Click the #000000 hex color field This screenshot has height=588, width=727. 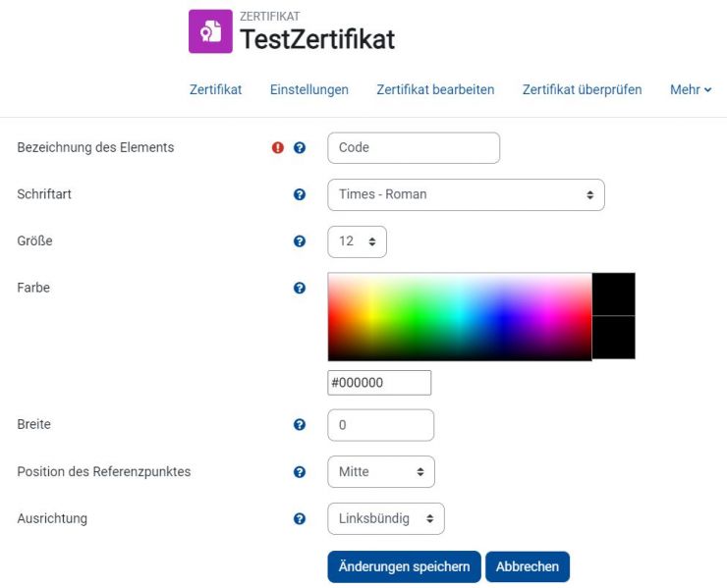(x=379, y=383)
